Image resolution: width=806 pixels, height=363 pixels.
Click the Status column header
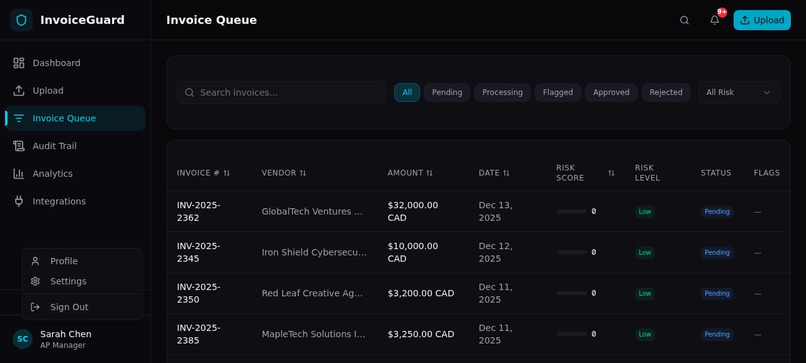716,173
